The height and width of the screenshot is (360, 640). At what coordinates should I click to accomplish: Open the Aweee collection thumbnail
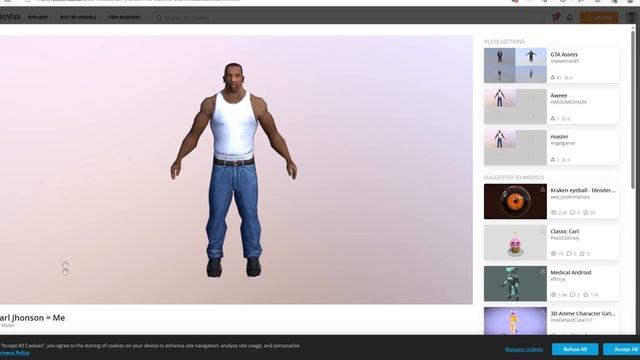[x=515, y=107]
